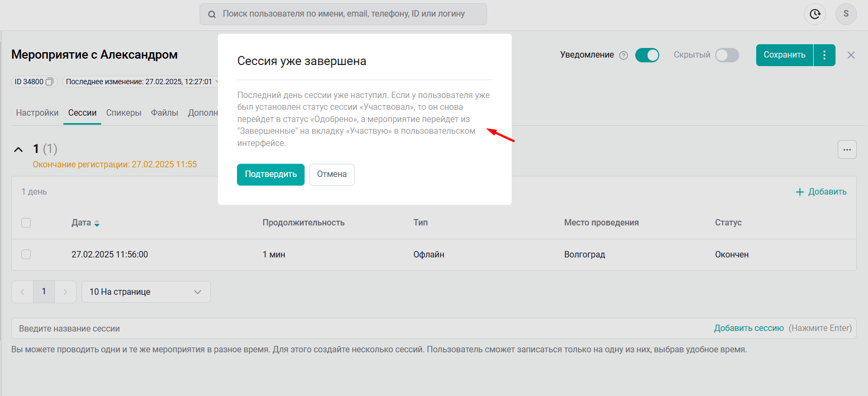Image resolution: width=868 pixels, height=396 pixels.
Task: Click the Cancel button in dialog
Action: pos(332,174)
